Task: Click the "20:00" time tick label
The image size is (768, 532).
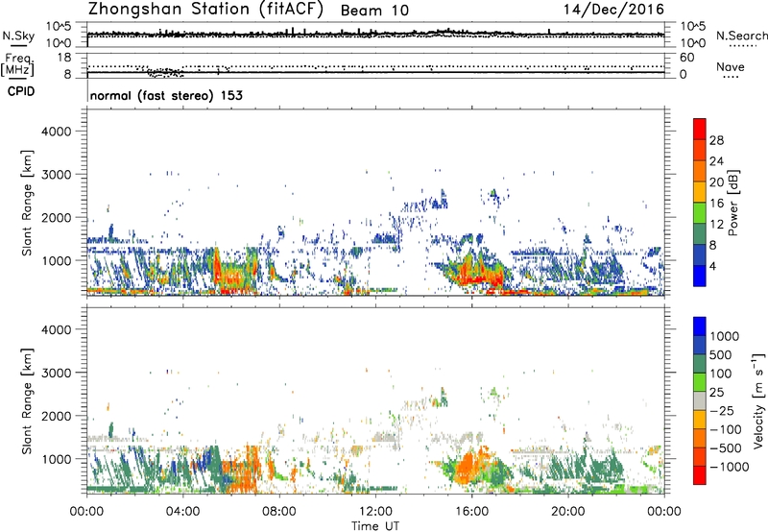Action: tap(567, 512)
